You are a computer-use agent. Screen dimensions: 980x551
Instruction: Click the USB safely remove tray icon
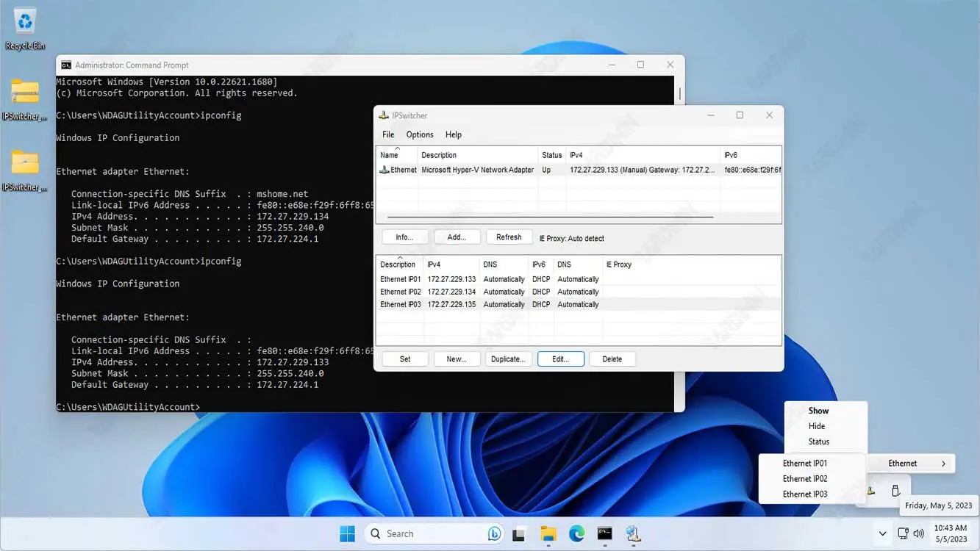point(895,491)
